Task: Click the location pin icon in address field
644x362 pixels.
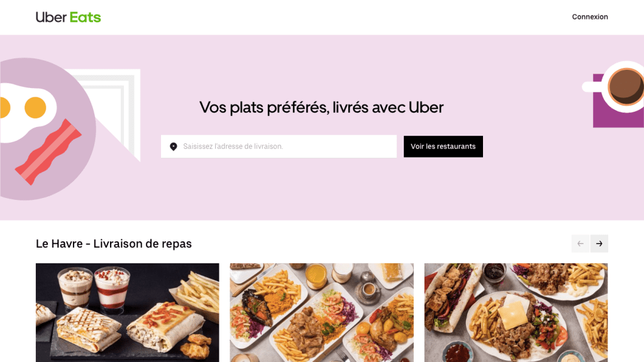Action: (x=174, y=146)
